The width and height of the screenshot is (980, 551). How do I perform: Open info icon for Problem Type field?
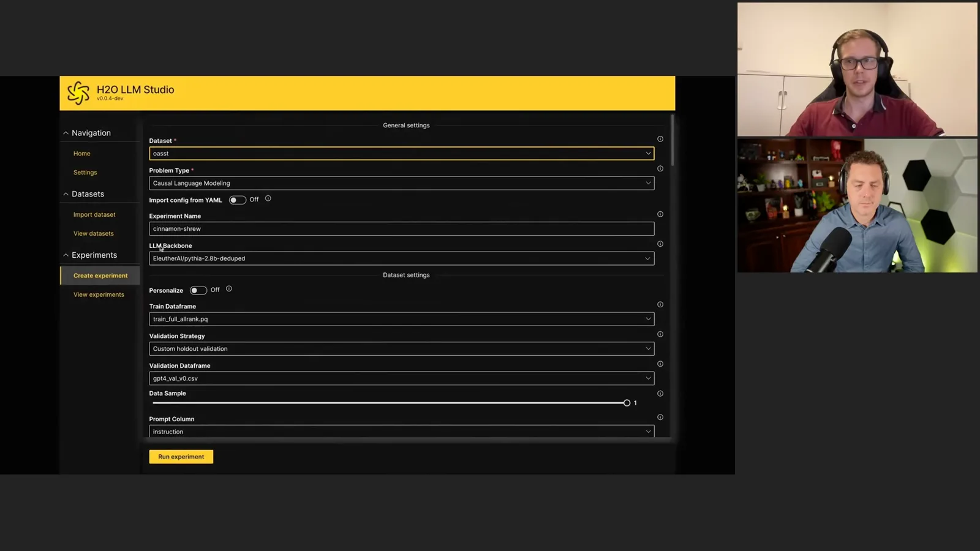(660, 169)
